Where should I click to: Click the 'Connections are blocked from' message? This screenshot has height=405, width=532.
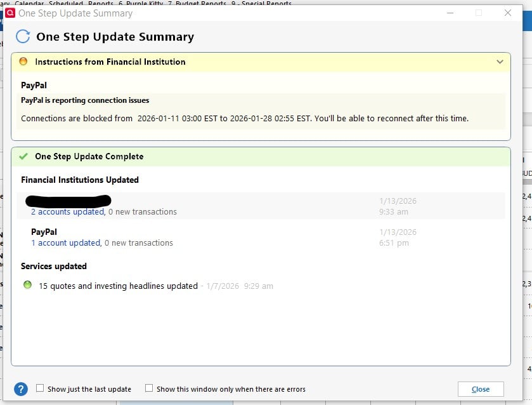pos(245,119)
